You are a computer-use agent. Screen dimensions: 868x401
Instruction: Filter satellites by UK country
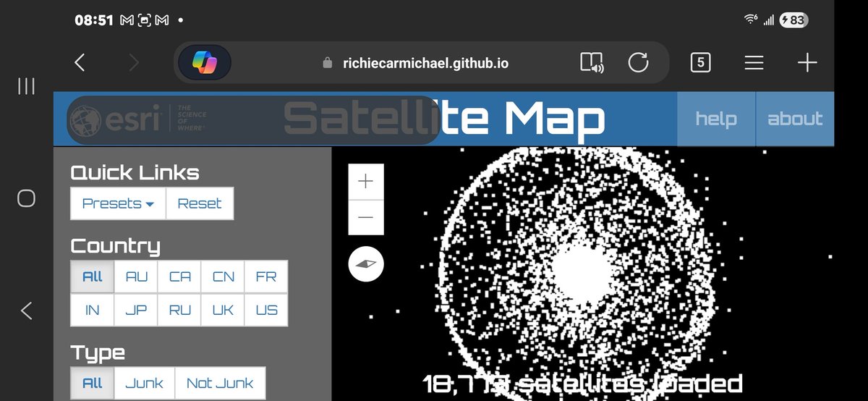click(223, 310)
